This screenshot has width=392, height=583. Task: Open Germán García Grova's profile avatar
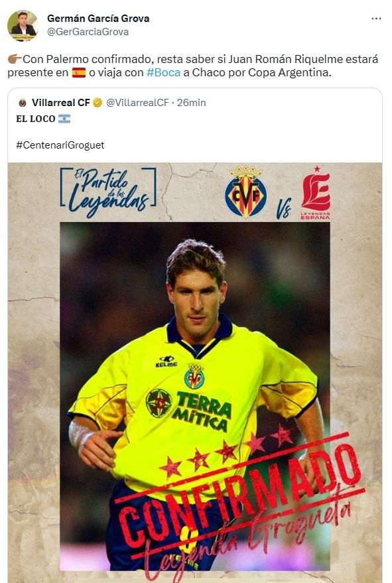(23, 26)
